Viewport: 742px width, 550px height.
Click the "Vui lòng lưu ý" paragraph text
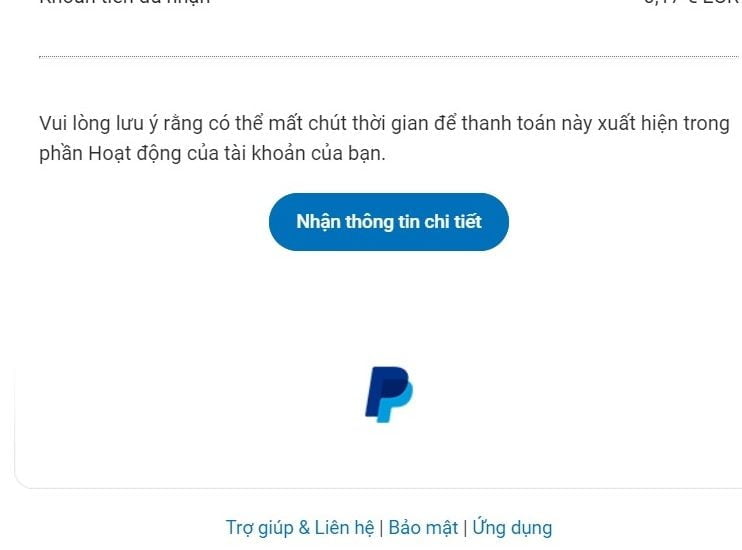[x=384, y=138]
